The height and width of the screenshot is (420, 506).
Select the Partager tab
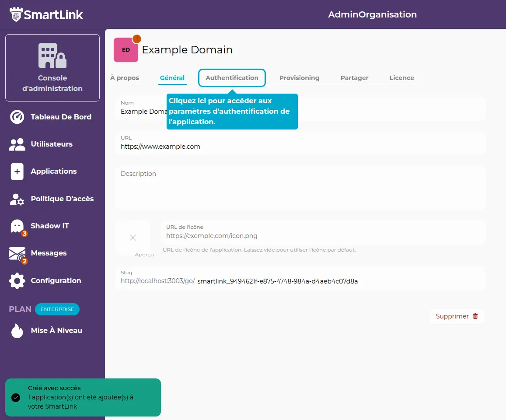pos(354,78)
